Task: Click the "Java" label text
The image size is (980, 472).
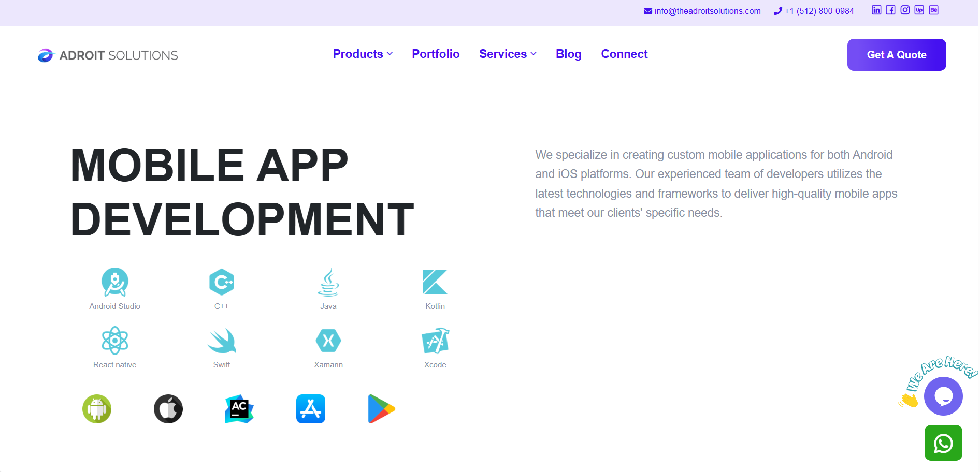Action: click(328, 306)
